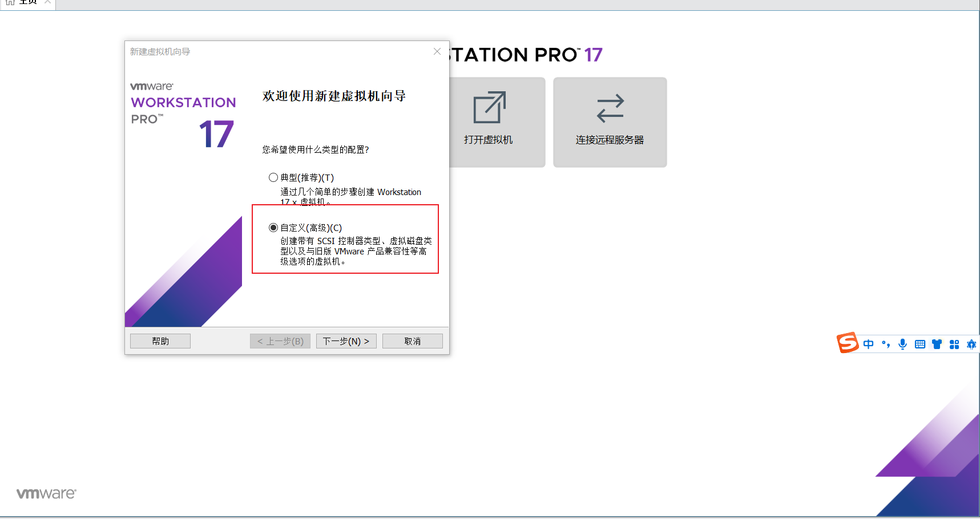
Task: Open Sogou skin shirt icon
Action: 937,344
